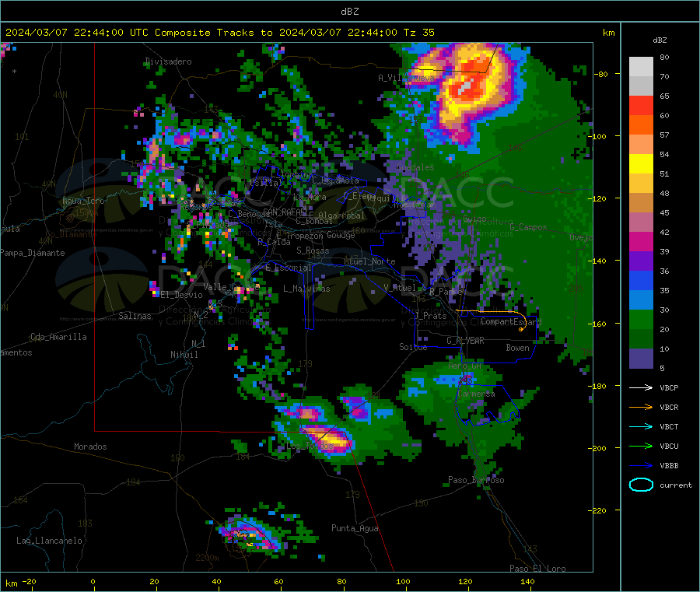Screen dimensions: 700x592
Task: Click the '80' value on dBZ scale
Action: pyautogui.click(x=664, y=57)
